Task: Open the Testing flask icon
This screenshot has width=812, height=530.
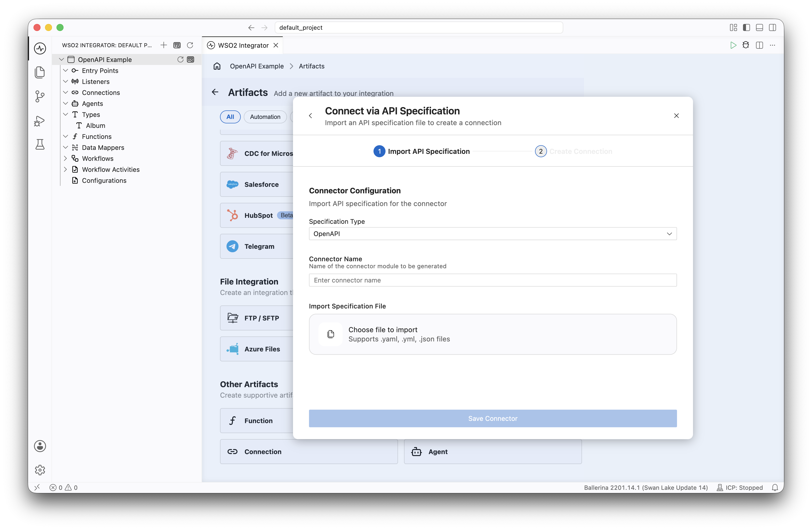Action: pyautogui.click(x=40, y=145)
